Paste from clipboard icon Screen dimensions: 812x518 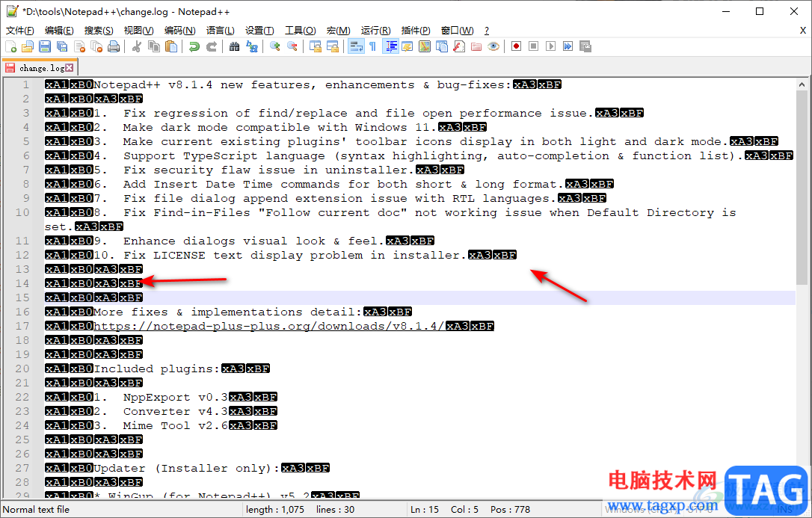[171, 46]
